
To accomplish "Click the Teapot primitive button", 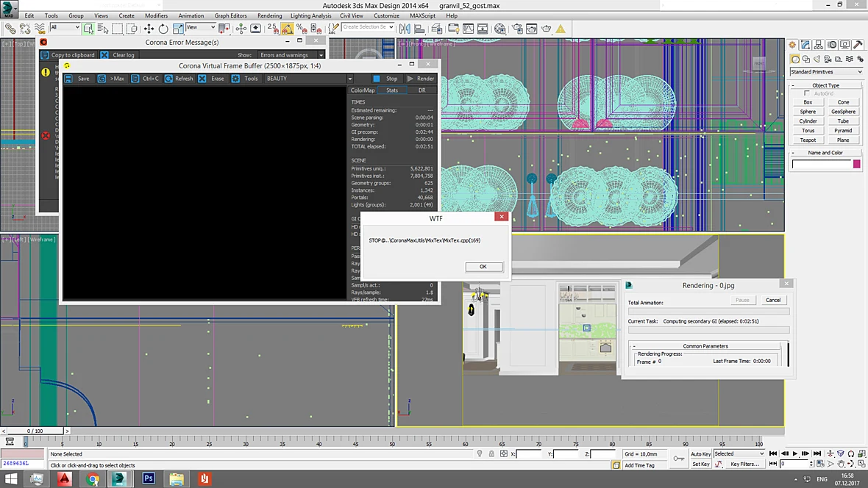I will click(808, 140).
